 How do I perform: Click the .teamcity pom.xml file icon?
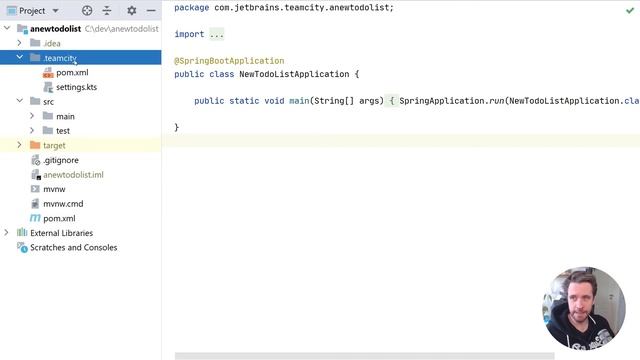(x=48, y=73)
